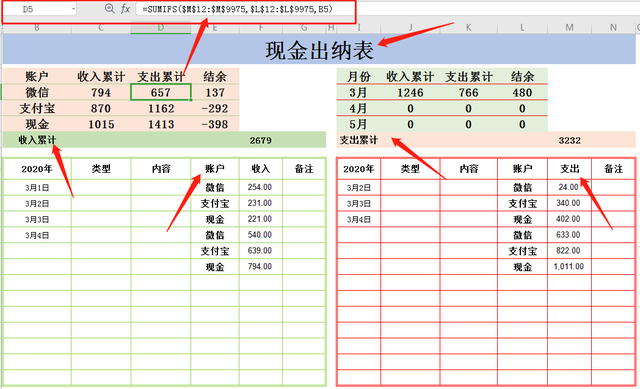Select the 月份 header cell

click(x=359, y=77)
